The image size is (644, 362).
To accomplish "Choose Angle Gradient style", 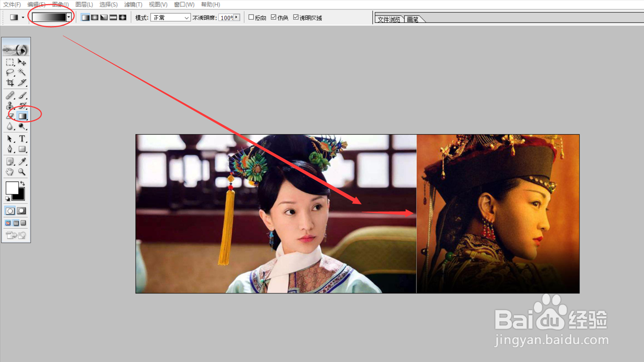I will pos(104,18).
